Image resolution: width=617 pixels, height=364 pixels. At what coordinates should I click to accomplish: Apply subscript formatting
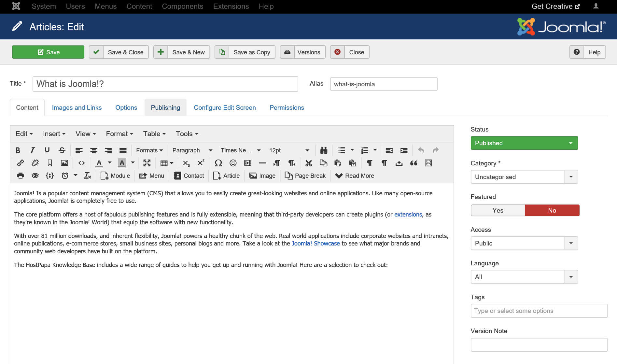[x=186, y=163]
